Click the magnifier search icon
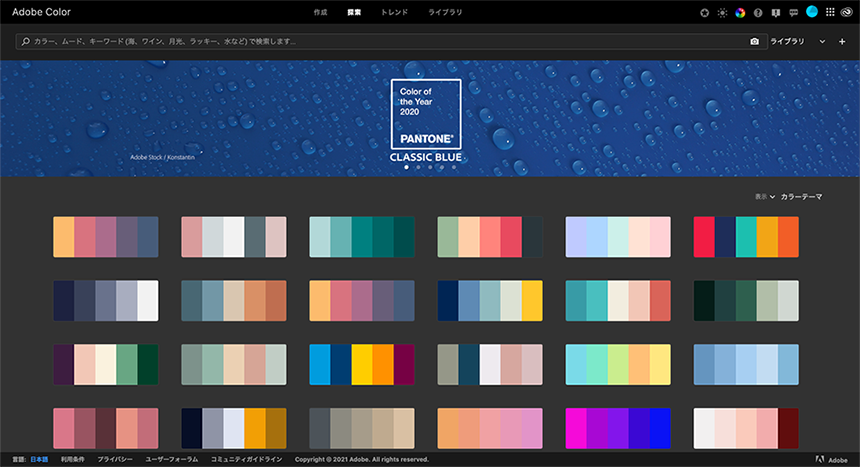Screen dimensions: 860x467 pos(25,41)
